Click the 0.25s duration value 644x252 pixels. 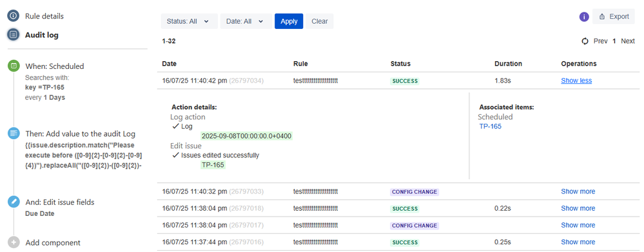pyautogui.click(x=503, y=242)
